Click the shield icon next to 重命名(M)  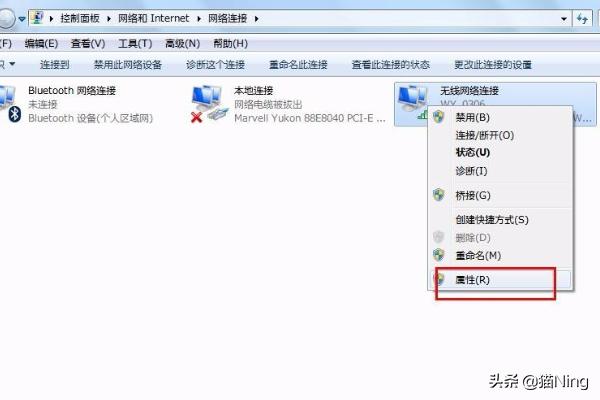439,255
